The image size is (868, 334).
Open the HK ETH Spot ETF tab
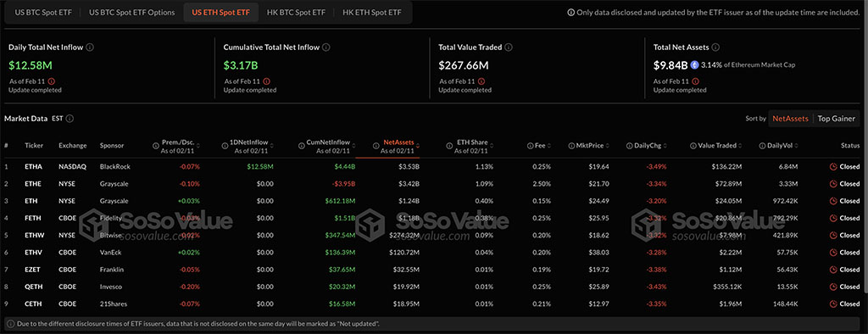371,12
